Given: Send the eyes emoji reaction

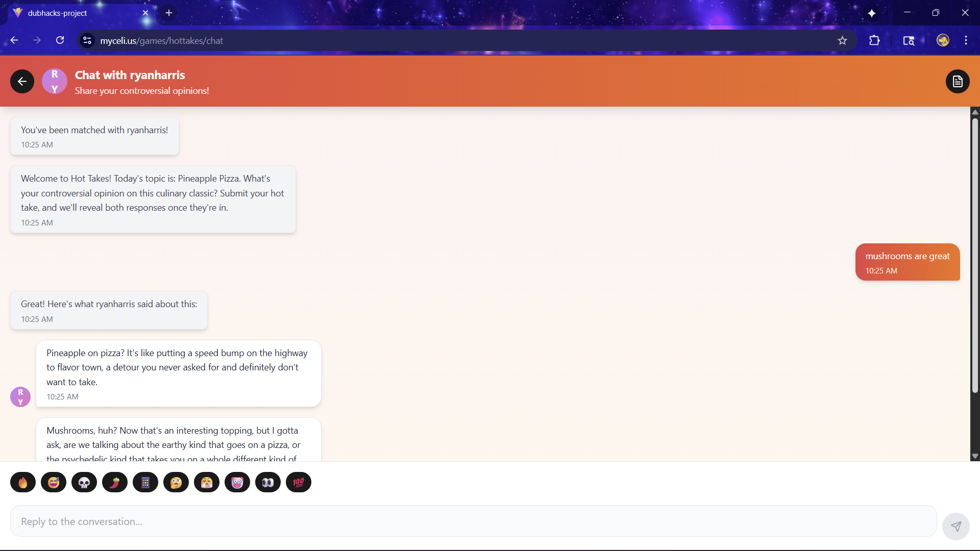Looking at the screenshot, I should click(x=268, y=482).
